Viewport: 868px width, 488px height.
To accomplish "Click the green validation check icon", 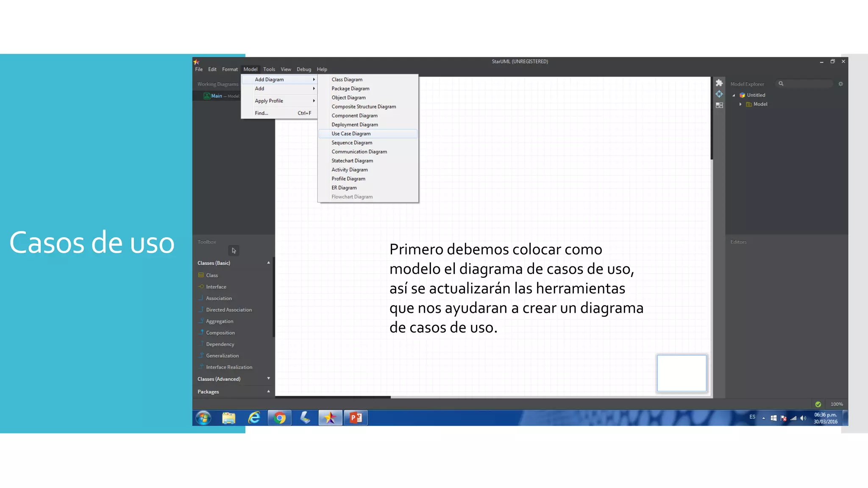I will 818,404.
